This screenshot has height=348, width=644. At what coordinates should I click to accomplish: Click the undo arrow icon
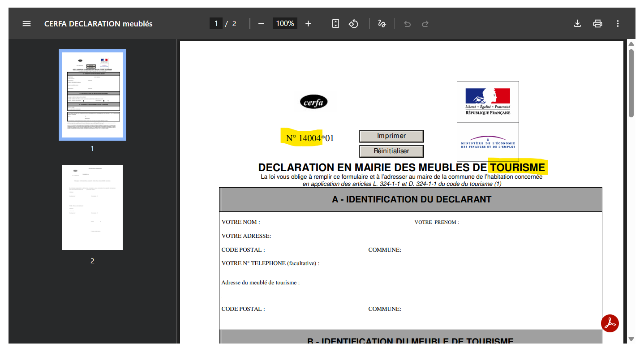coord(407,24)
